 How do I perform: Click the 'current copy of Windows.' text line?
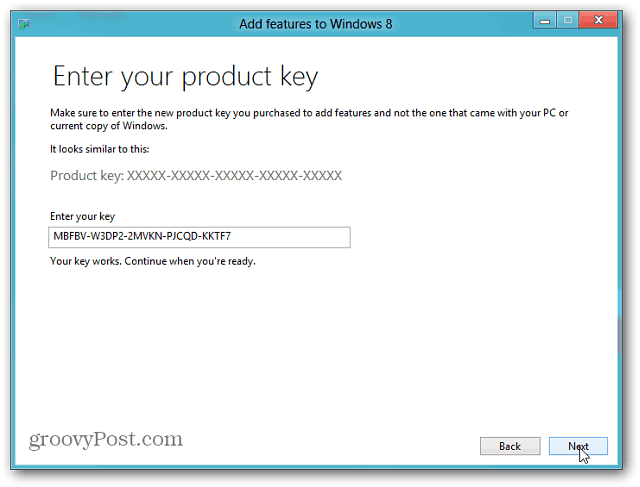(x=109, y=126)
